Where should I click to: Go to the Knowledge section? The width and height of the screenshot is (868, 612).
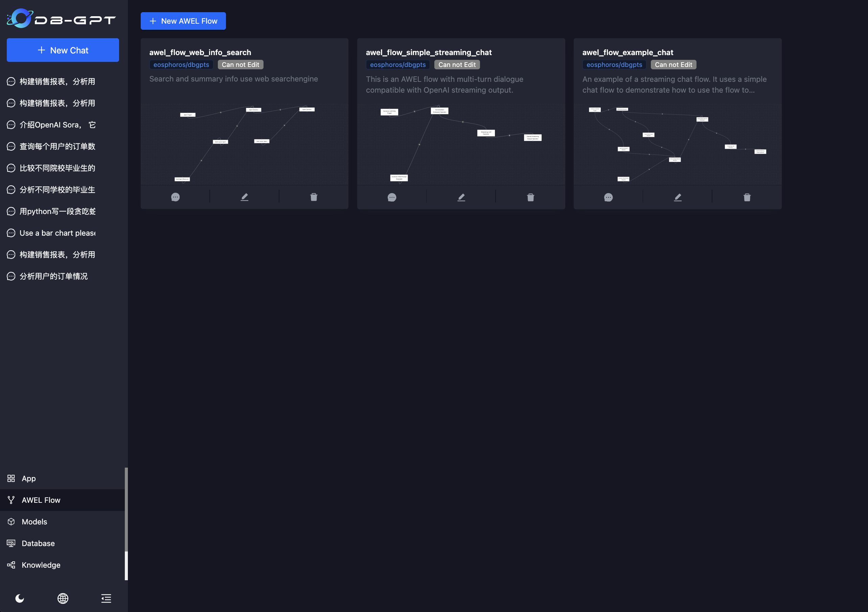tap(41, 565)
